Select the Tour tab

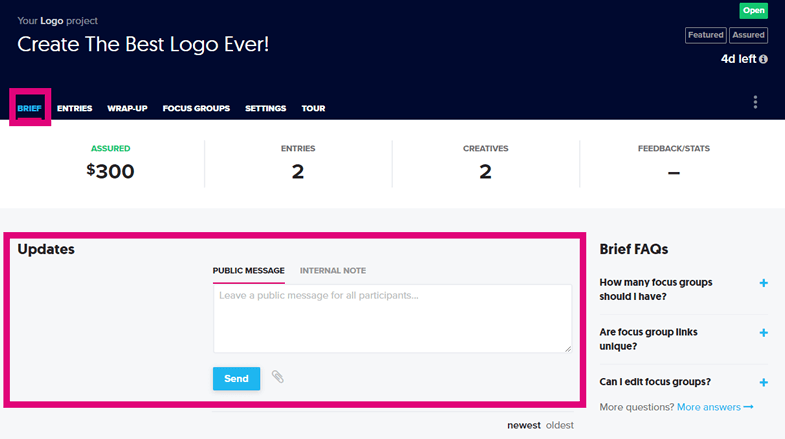point(313,108)
